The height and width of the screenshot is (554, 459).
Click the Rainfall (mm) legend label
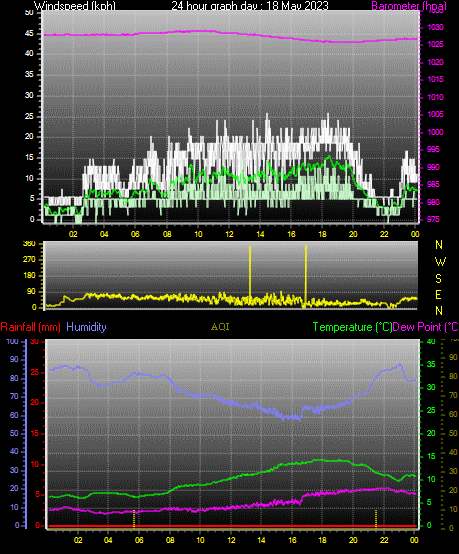30,327
